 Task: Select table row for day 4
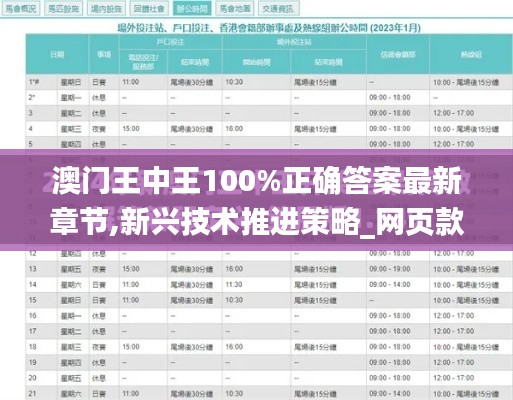click(x=269, y=129)
